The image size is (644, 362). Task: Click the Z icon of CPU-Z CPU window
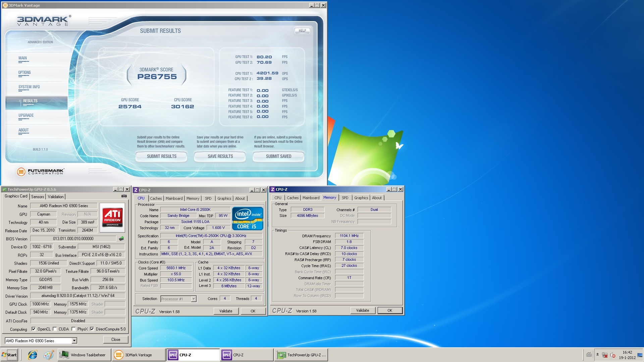(x=136, y=190)
